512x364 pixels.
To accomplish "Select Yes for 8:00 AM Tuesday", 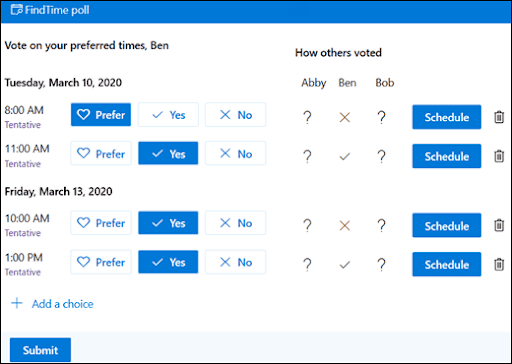I will [168, 115].
